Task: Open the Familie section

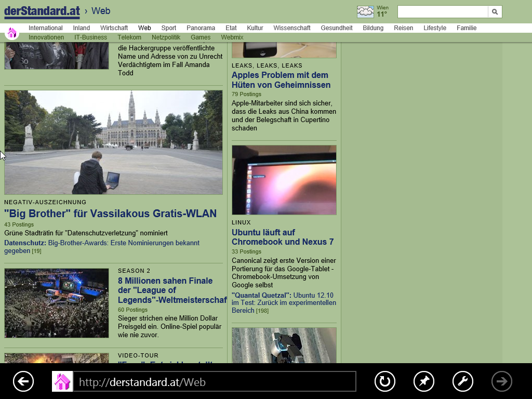Action: [467, 28]
